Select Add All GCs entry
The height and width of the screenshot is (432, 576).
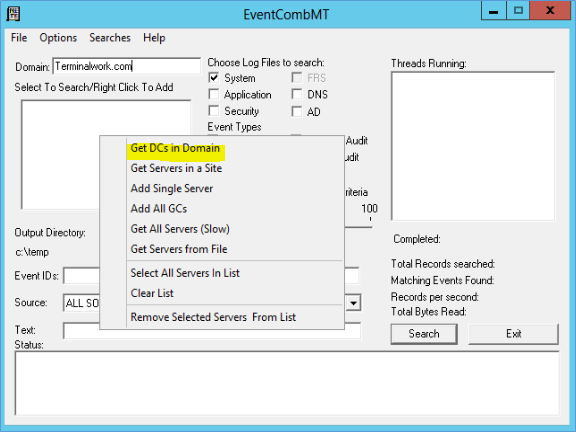(x=159, y=209)
